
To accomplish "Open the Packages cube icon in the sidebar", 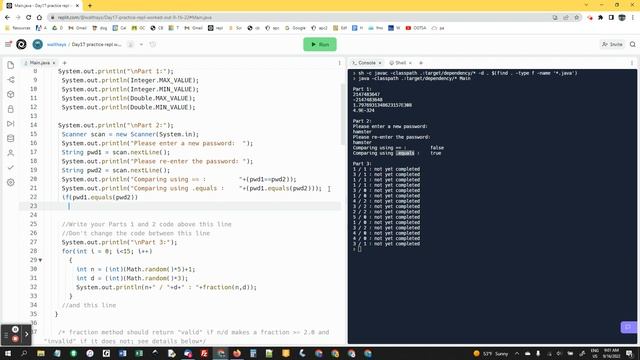I will tap(11, 94).
